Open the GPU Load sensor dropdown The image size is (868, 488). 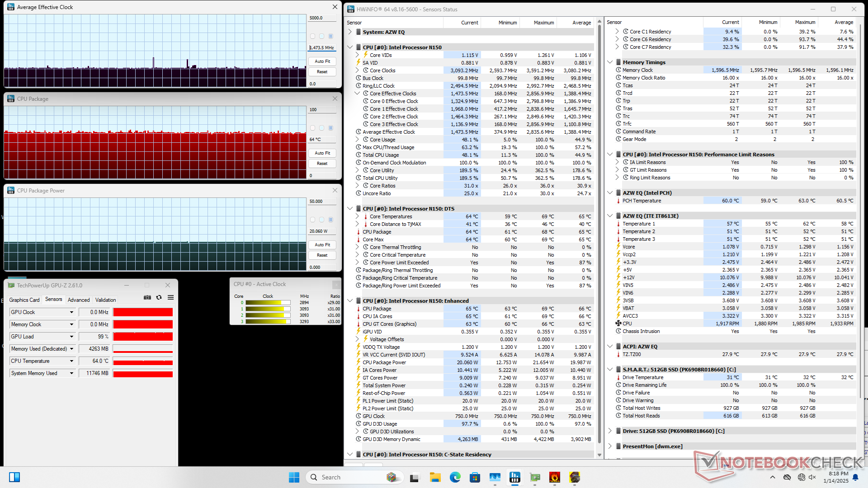(71, 337)
